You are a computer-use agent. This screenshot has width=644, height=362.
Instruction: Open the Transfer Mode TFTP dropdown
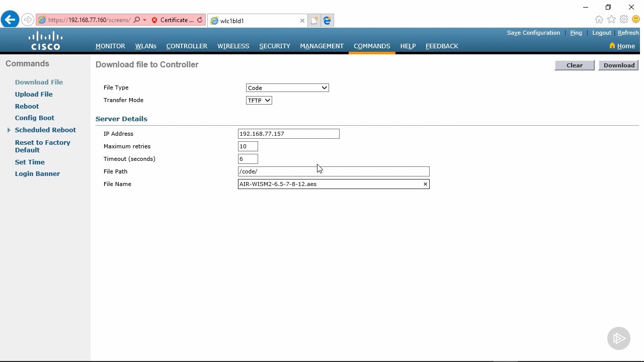coord(259,100)
